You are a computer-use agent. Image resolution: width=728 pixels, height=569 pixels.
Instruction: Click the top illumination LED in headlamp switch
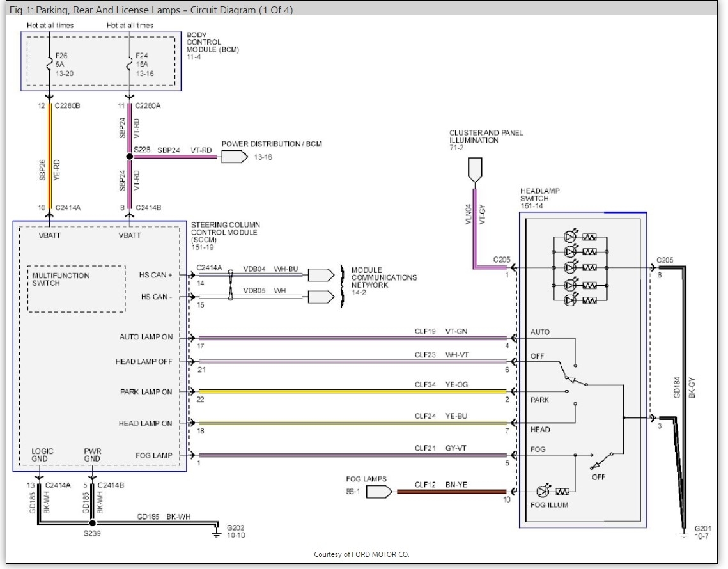point(570,237)
